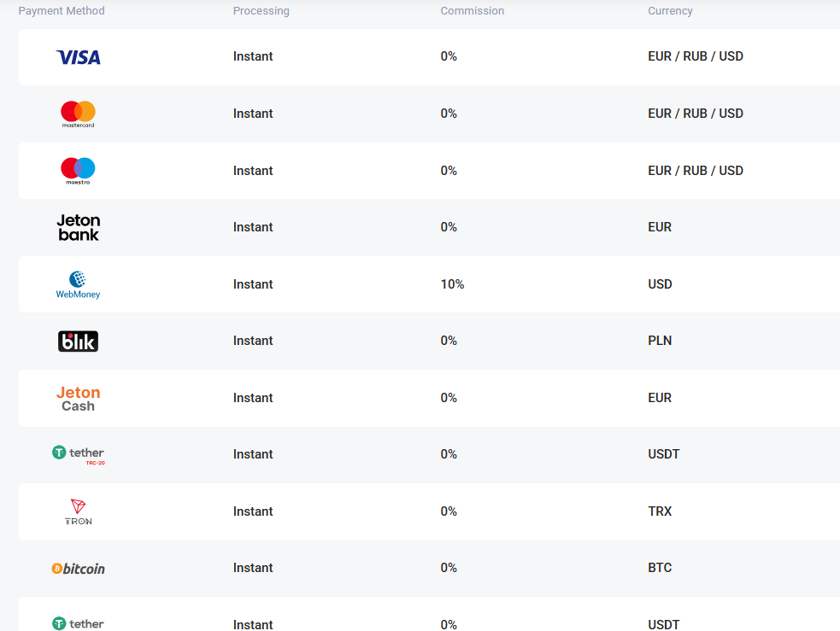This screenshot has width=840, height=631.
Task: Click Instant in the Jeton bank row
Action: [x=253, y=227]
